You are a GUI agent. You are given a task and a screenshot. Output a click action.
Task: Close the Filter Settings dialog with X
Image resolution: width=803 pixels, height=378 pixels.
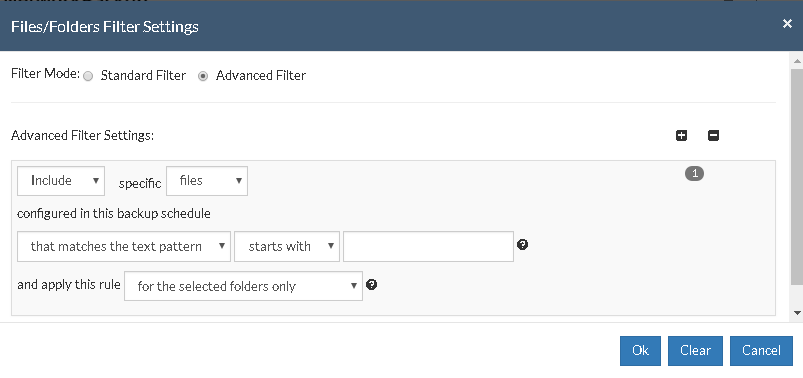point(787,24)
